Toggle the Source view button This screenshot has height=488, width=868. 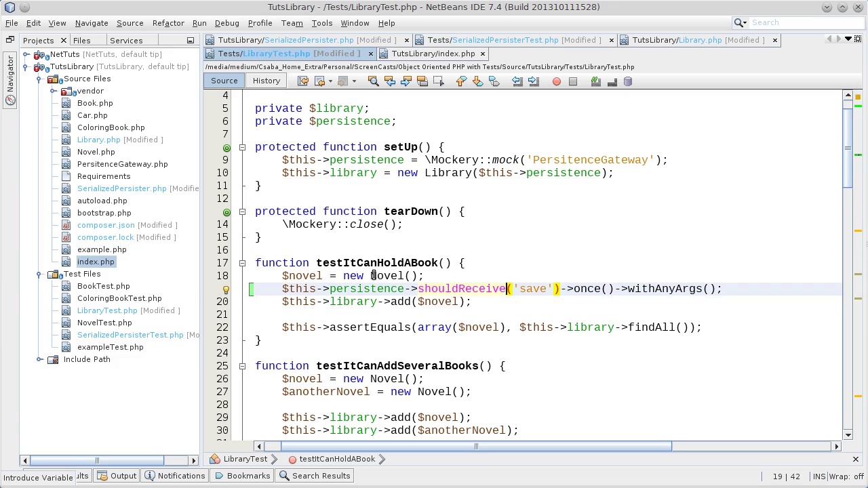coord(224,81)
